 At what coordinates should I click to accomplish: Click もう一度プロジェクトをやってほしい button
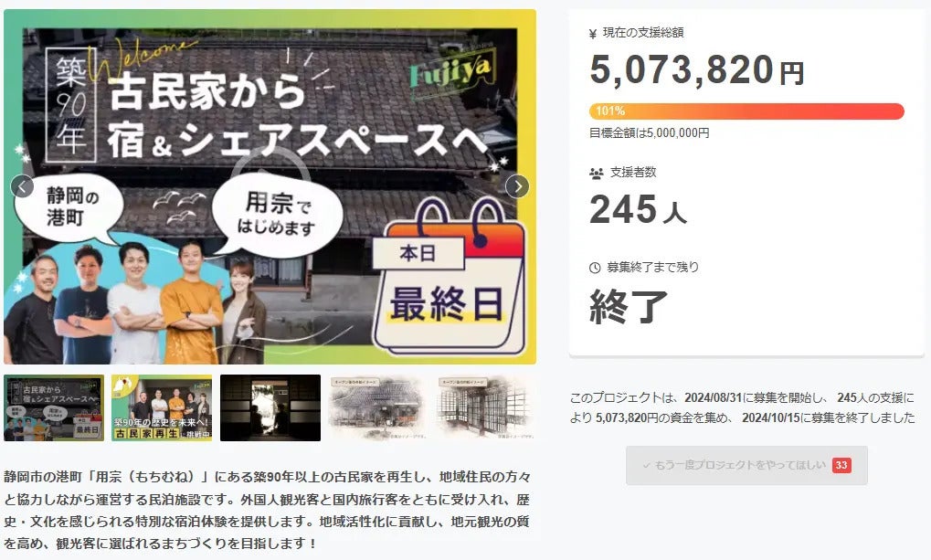coord(746,465)
